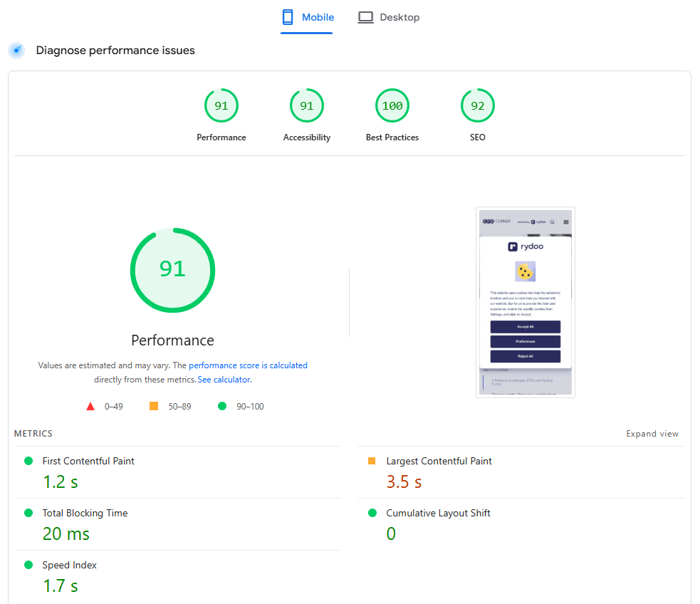Click the Best Practices 100 score gauge
700x604 pixels.
pyautogui.click(x=392, y=105)
